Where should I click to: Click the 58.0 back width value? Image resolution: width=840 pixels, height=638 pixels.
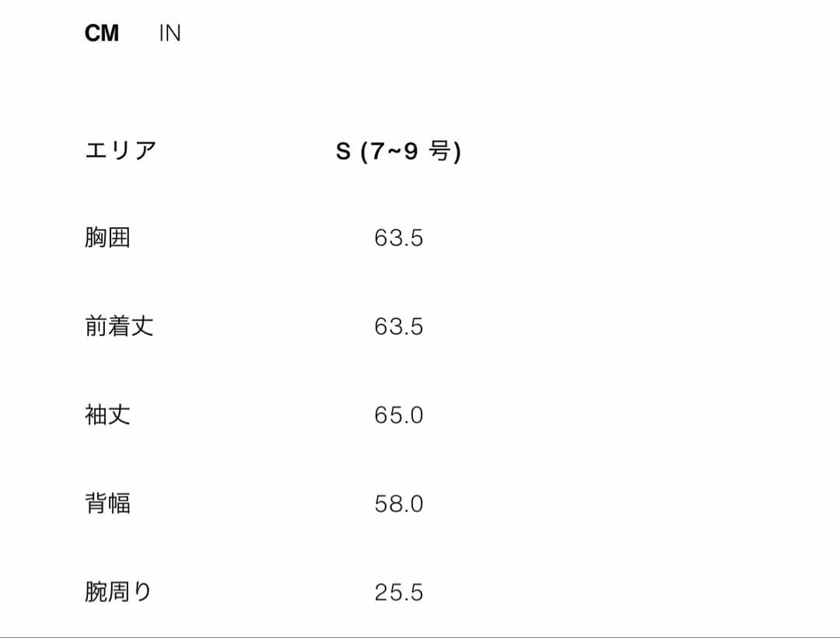(399, 503)
